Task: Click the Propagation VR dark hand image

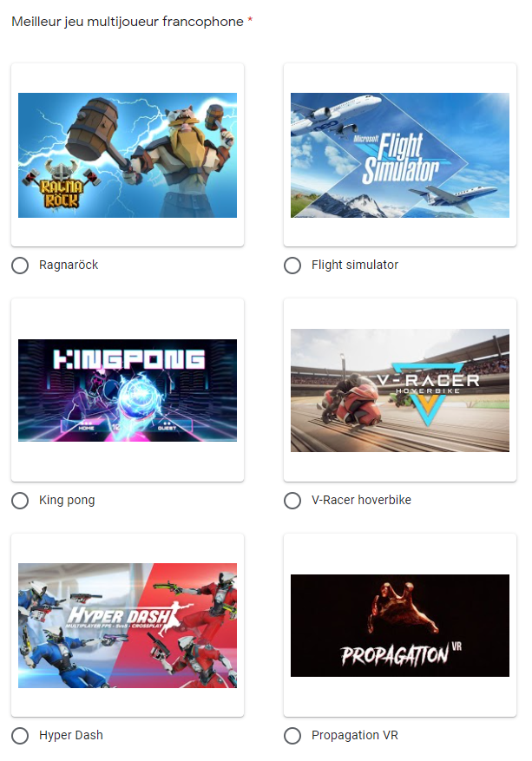Action: [x=400, y=626]
